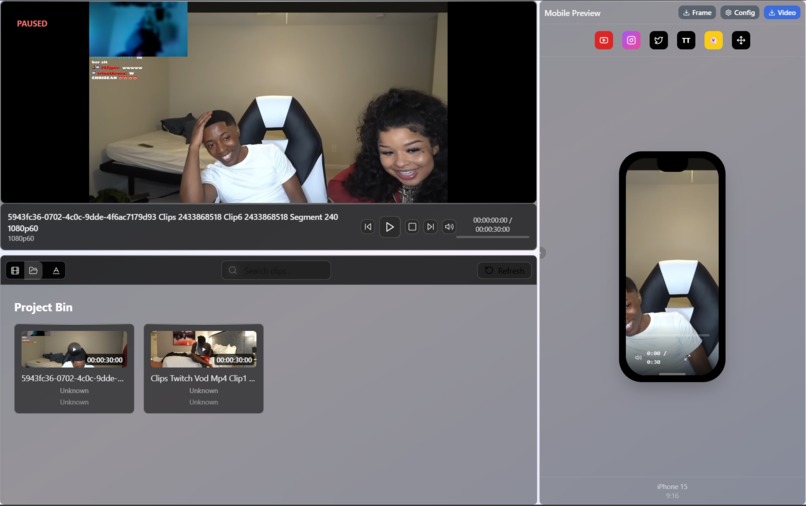Open Clips Twitch Vod Mp4 Clip1 thumbnail

pyautogui.click(x=204, y=349)
